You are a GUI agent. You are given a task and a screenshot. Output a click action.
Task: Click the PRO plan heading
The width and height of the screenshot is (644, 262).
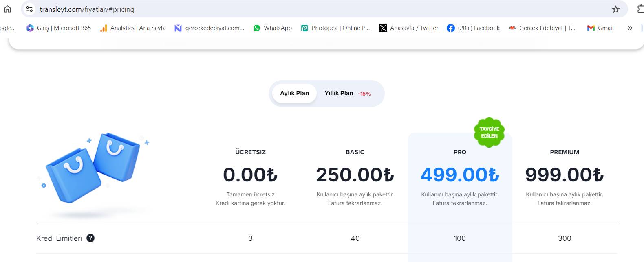[x=460, y=152]
